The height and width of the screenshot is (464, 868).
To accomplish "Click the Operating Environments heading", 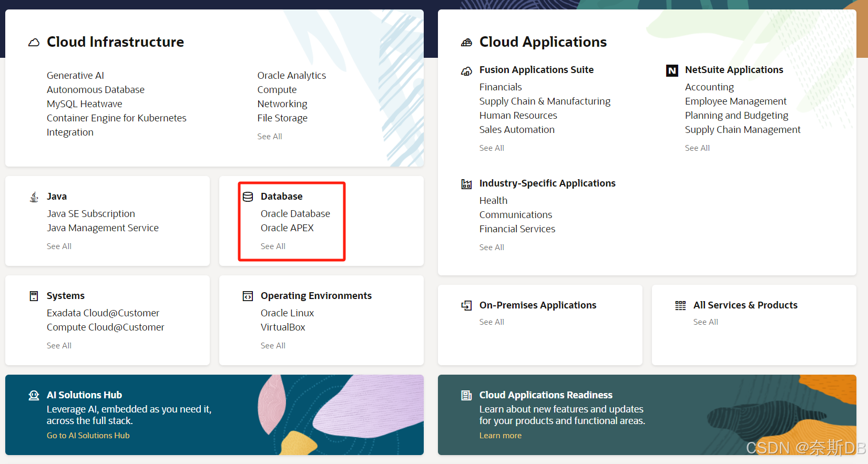I will coord(316,296).
